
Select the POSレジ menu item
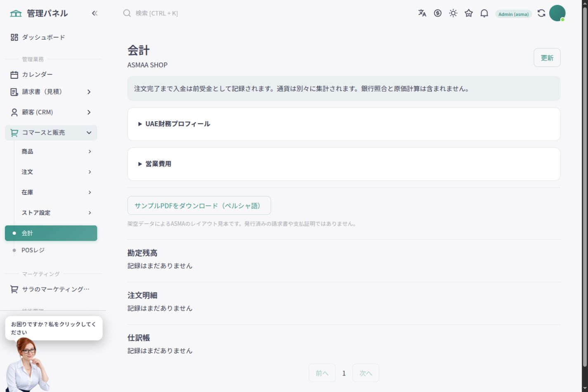pyautogui.click(x=51, y=250)
